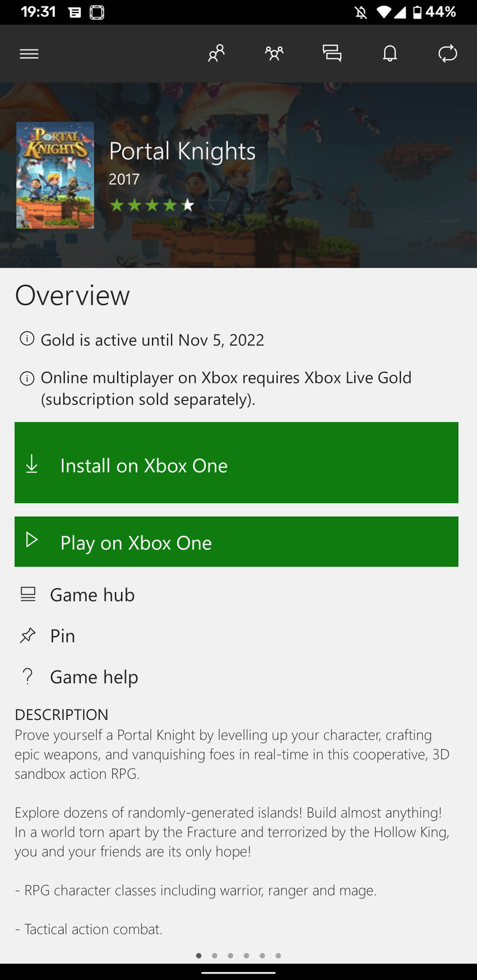
Task: Jump to the last page indicator dot
Action: coord(278,956)
